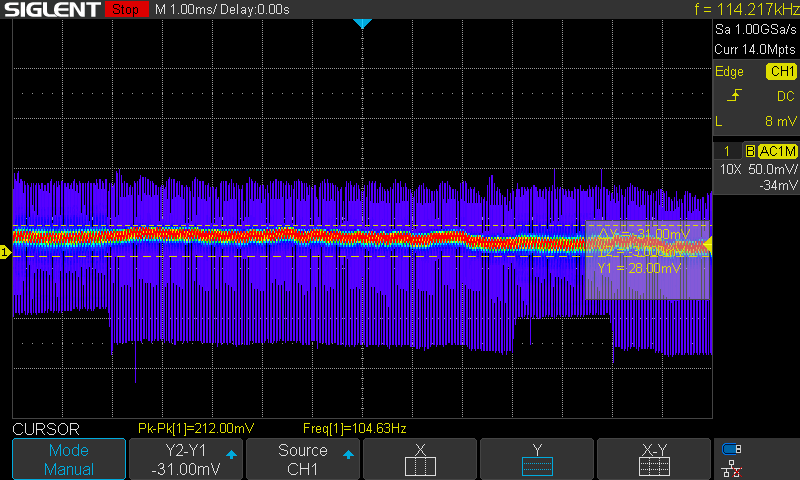Open the CH1 trigger source badge
Viewport: 800px width, 480px height.
(780, 72)
